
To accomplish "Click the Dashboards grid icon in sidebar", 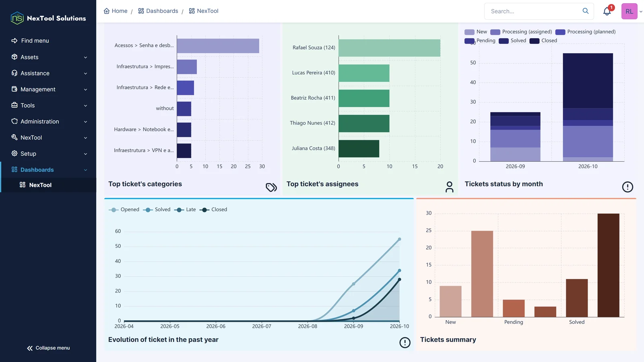I will [14, 169].
